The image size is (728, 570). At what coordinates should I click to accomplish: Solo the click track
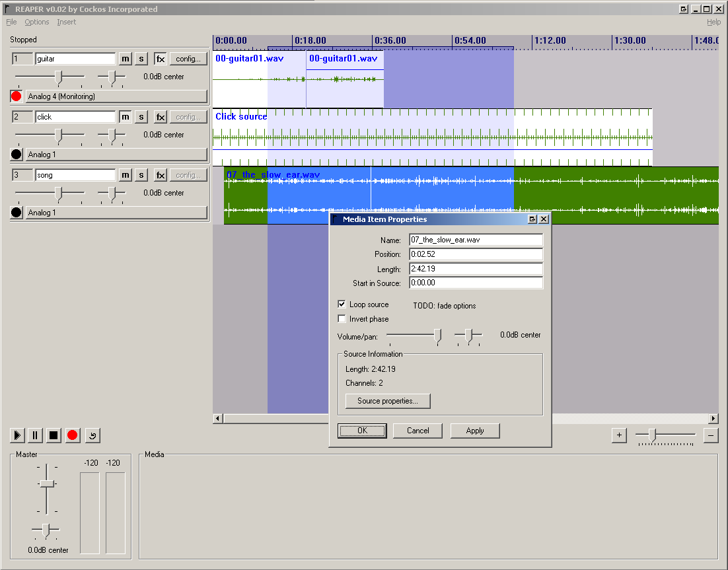pos(141,117)
